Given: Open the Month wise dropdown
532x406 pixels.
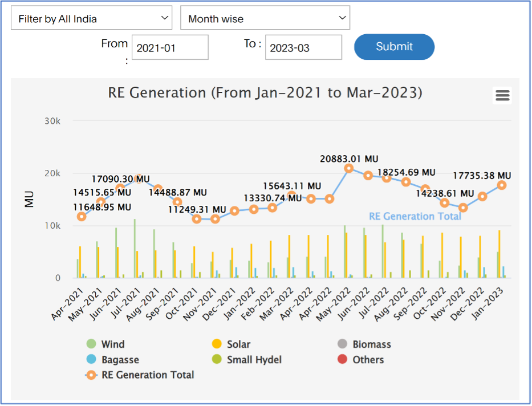Looking at the screenshot, I should (x=265, y=18).
